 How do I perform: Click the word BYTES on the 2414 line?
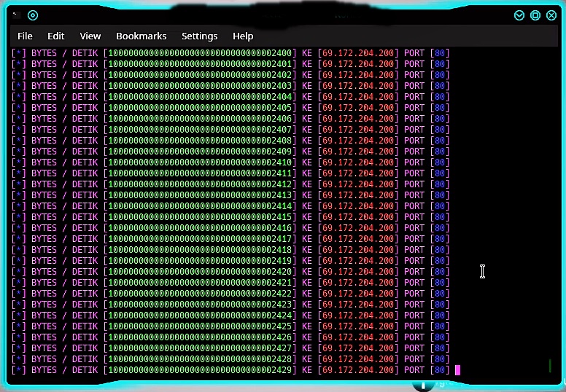point(44,206)
